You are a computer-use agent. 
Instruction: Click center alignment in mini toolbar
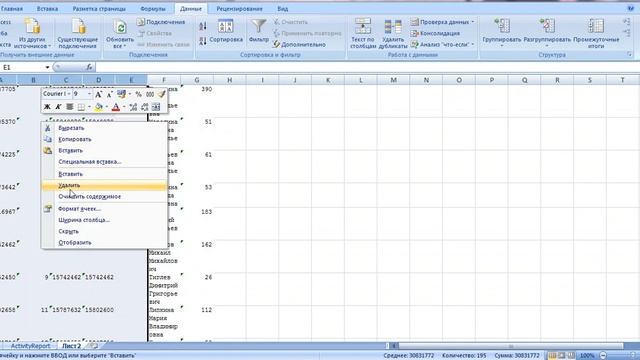(x=70, y=107)
